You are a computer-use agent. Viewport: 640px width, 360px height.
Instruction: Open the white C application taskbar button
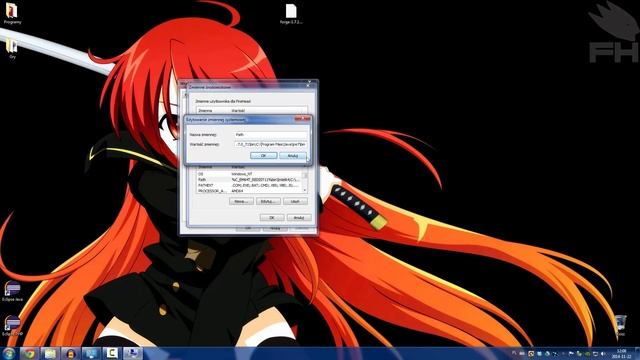pyautogui.click(x=111, y=353)
